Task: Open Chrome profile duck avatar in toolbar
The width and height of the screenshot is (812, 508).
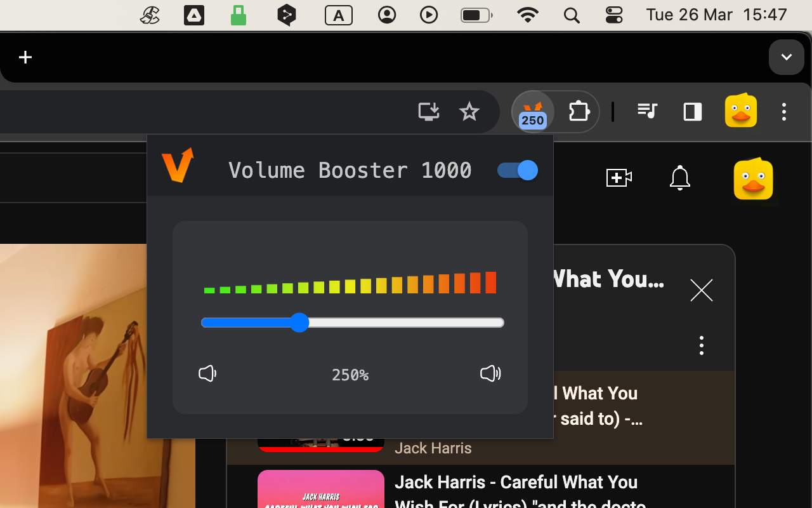Action: point(741,112)
